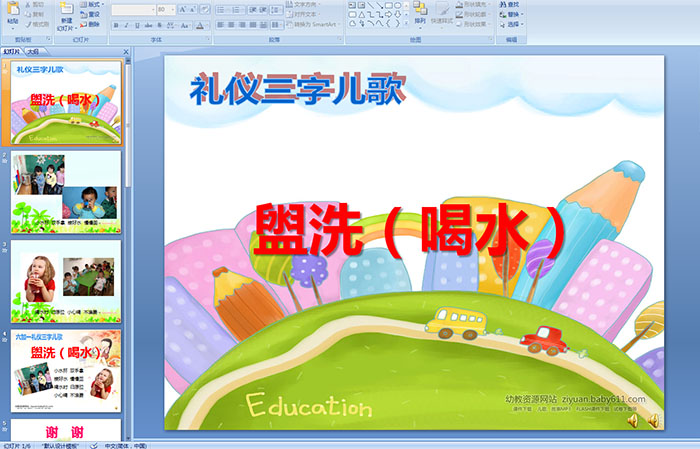Open Align Text (对齐文本) menu
Image resolution: width=700 pixels, height=449 pixels.
coord(302,14)
